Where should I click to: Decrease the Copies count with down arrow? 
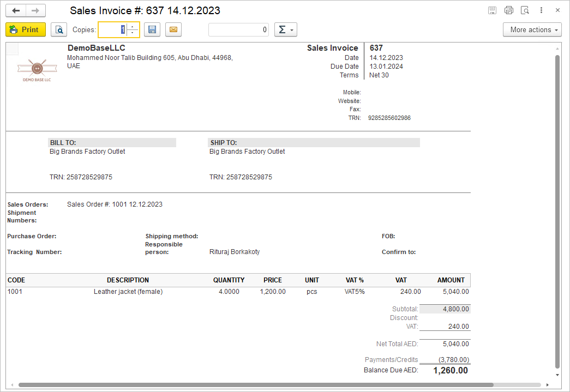pos(133,33)
